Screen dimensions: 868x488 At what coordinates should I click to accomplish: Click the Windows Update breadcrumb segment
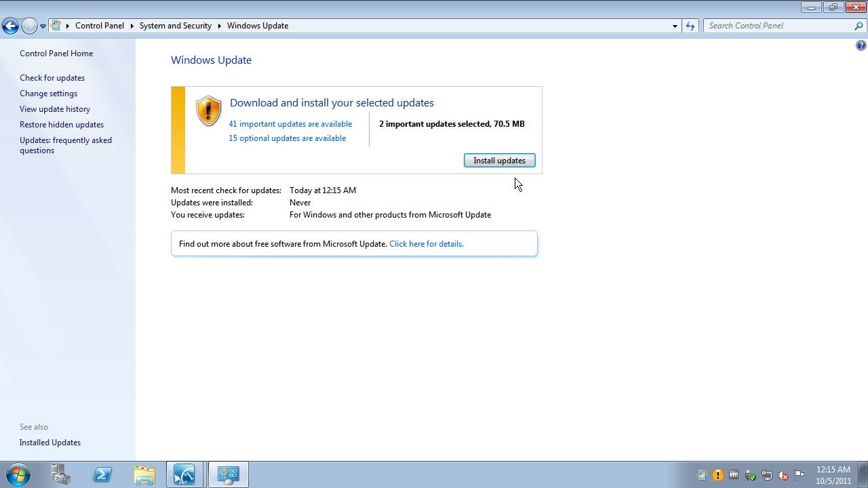(258, 26)
